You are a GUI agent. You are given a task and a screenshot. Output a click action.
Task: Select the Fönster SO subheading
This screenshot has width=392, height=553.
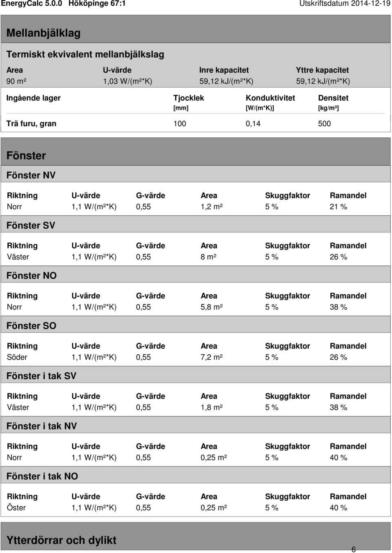tap(31, 326)
